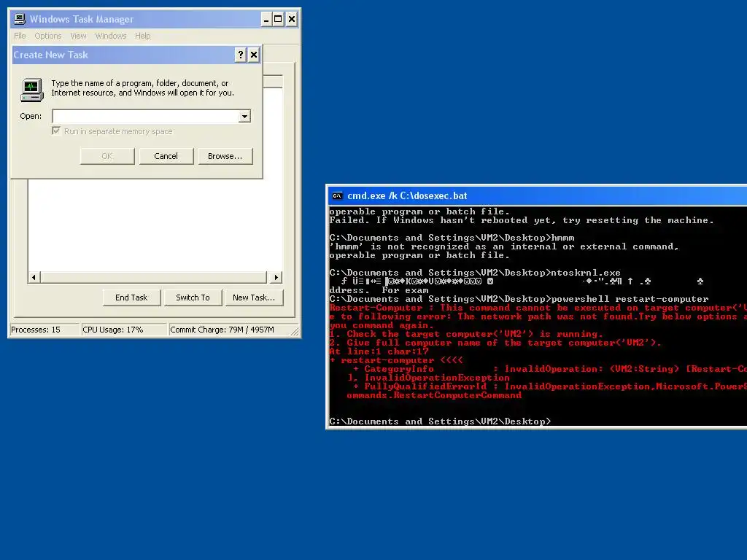Click the CPU Usage: 17% status entry
This screenshot has width=747, height=560.
tap(123, 330)
